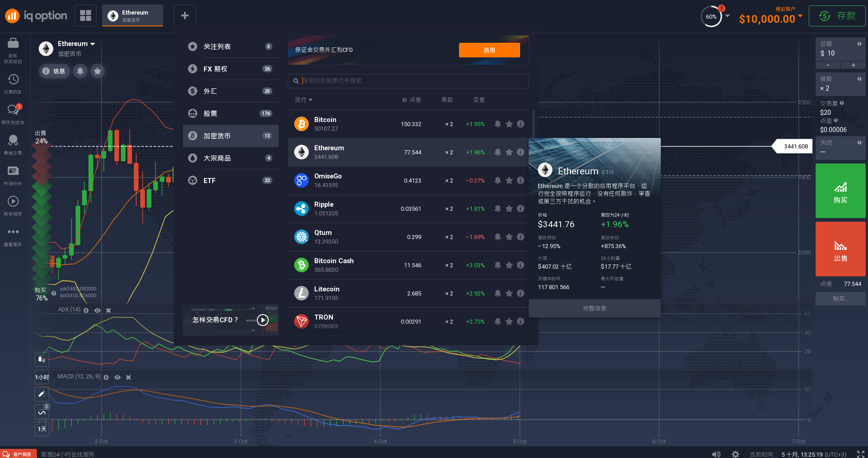Open the leaderboard award icon in the sidebar

point(13,140)
